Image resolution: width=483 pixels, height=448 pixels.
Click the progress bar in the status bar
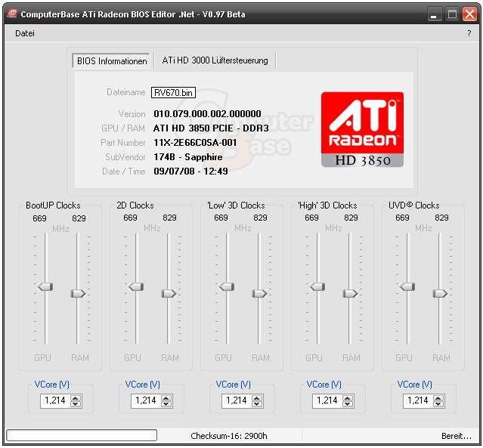coord(82,435)
